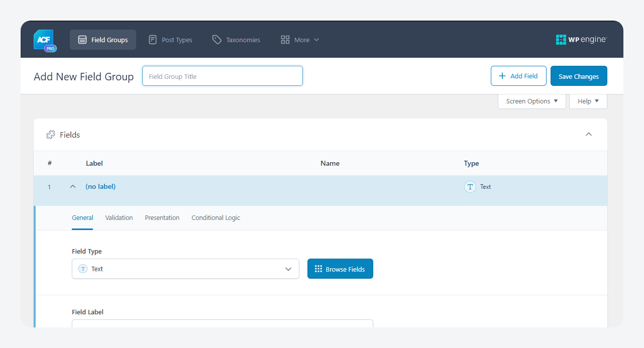644x348 pixels.
Task: Click the Field Group Title input box
Action: pyautogui.click(x=223, y=76)
